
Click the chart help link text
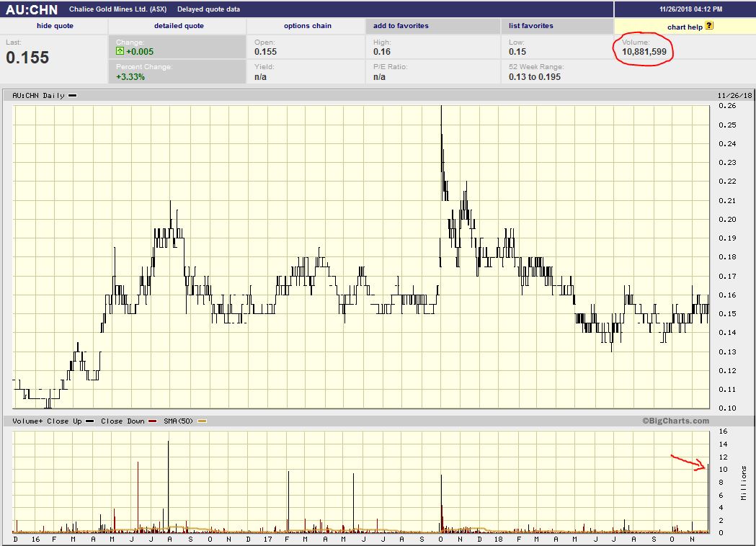(685, 27)
